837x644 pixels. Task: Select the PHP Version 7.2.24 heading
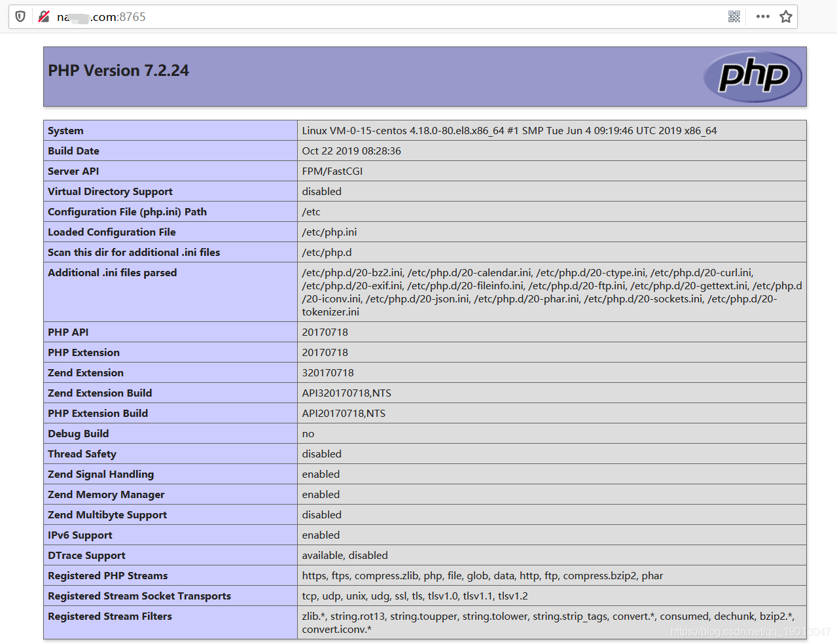tap(118, 71)
